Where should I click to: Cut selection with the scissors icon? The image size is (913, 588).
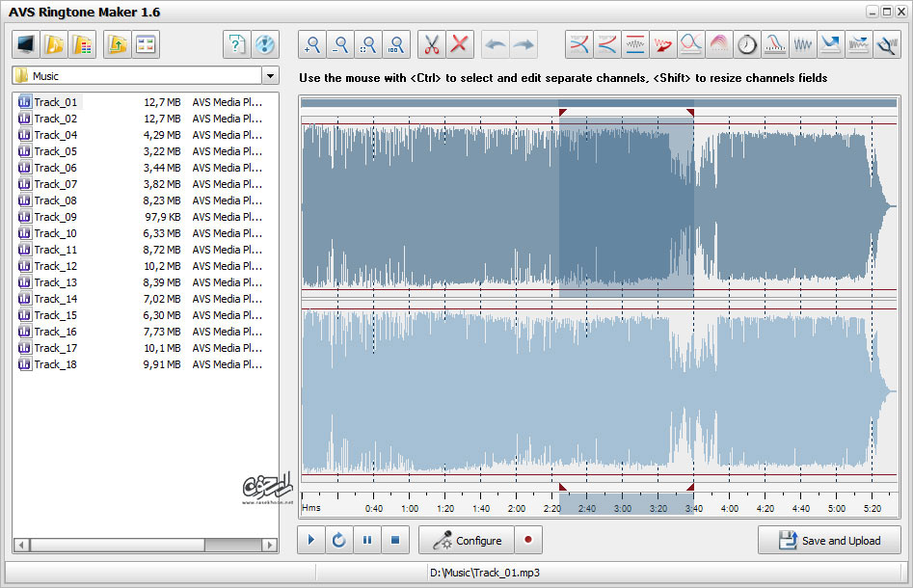click(x=432, y=45)
